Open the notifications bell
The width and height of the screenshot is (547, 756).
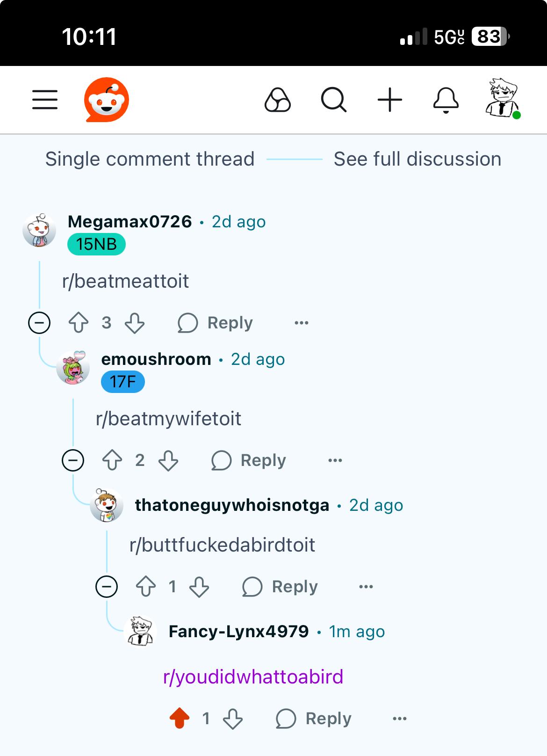(446, 100)
